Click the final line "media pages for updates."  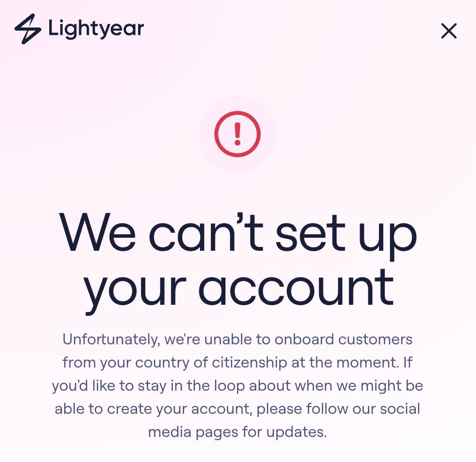[x=238, y=432]
